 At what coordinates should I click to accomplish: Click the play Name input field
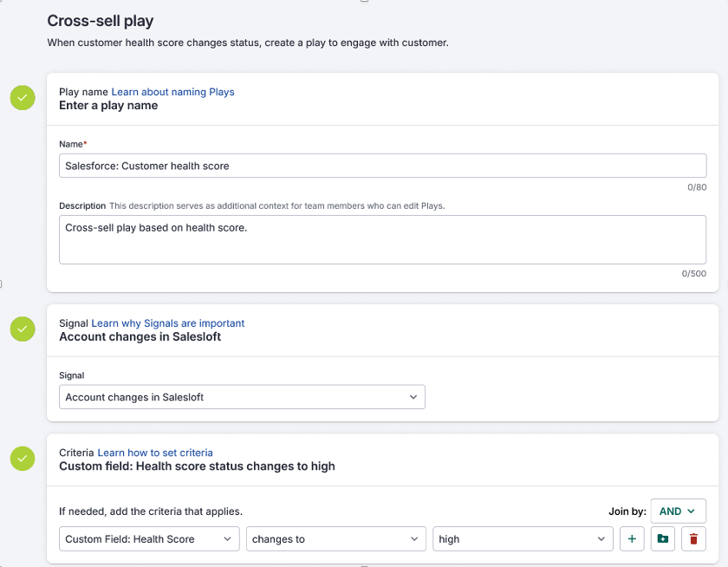382,166
